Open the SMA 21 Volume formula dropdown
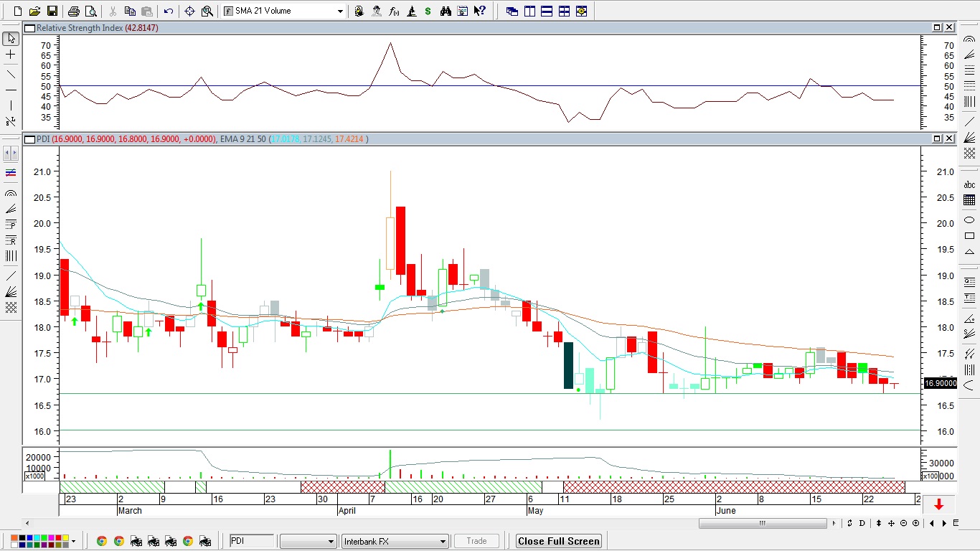Image resolution: width=980 pixels, height=551 pixels. pos(340,11)
